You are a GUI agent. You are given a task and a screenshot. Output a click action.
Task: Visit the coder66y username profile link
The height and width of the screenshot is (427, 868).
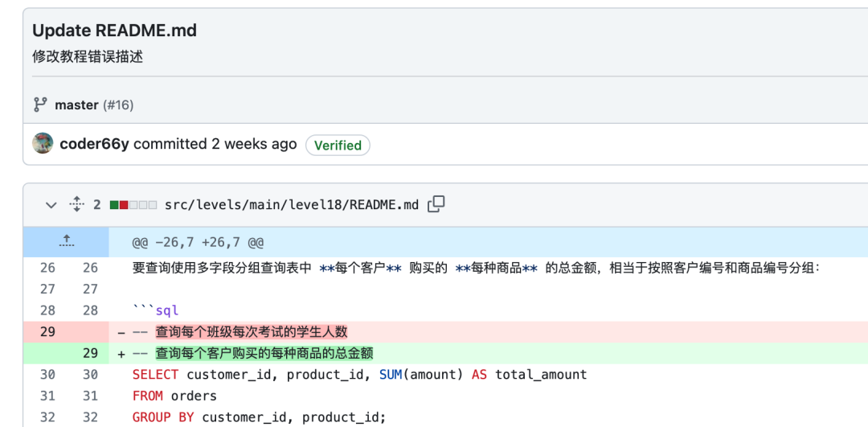point(94,144)
